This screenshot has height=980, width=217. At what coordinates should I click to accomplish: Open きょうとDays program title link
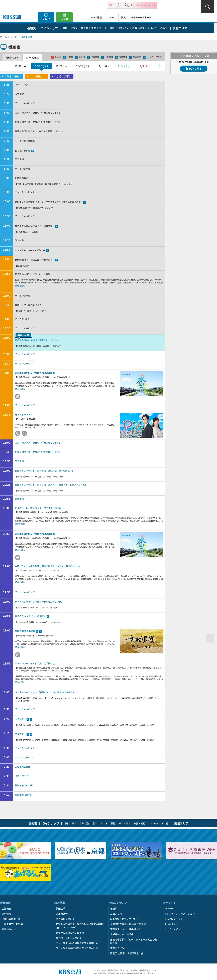(x=24, y=415)
